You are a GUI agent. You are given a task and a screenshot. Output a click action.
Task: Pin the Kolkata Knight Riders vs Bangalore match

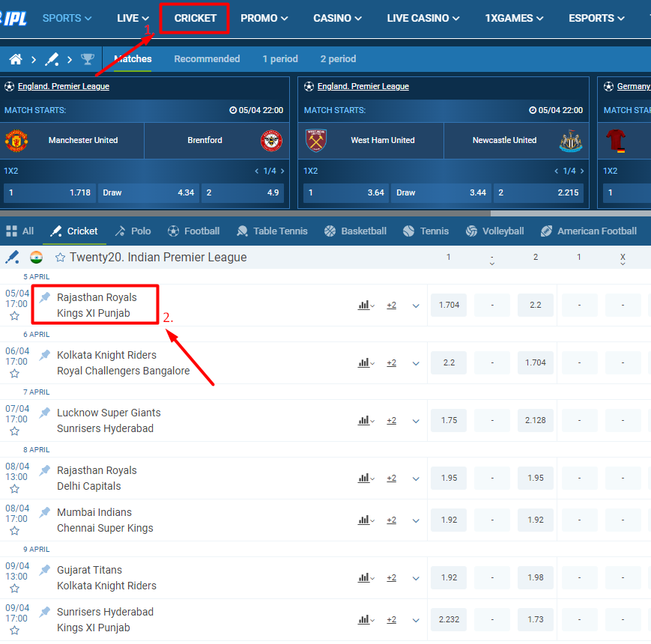point(45,355)
